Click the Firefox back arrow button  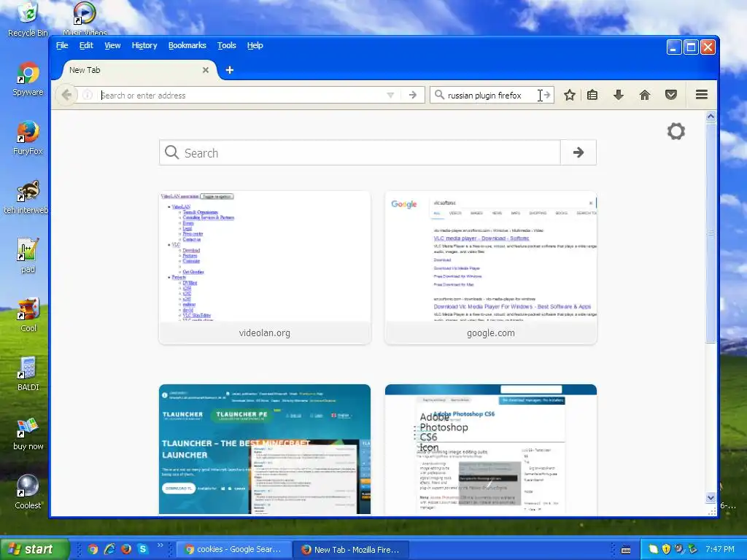66,95
